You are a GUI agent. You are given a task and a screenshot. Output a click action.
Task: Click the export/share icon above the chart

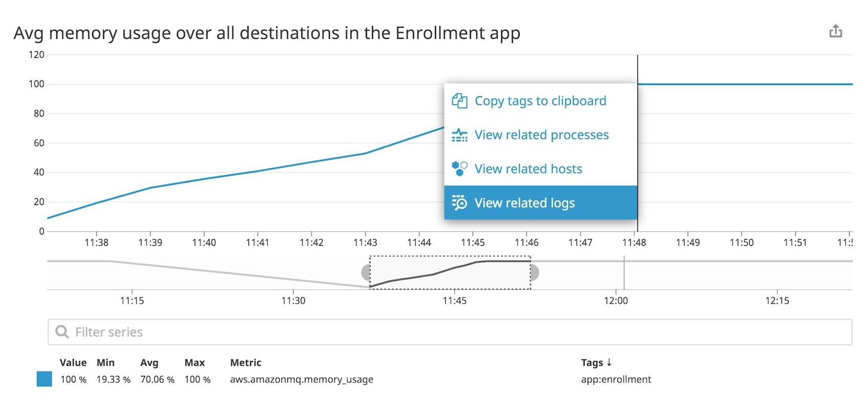pyautogui.click(x=836, y=31)
